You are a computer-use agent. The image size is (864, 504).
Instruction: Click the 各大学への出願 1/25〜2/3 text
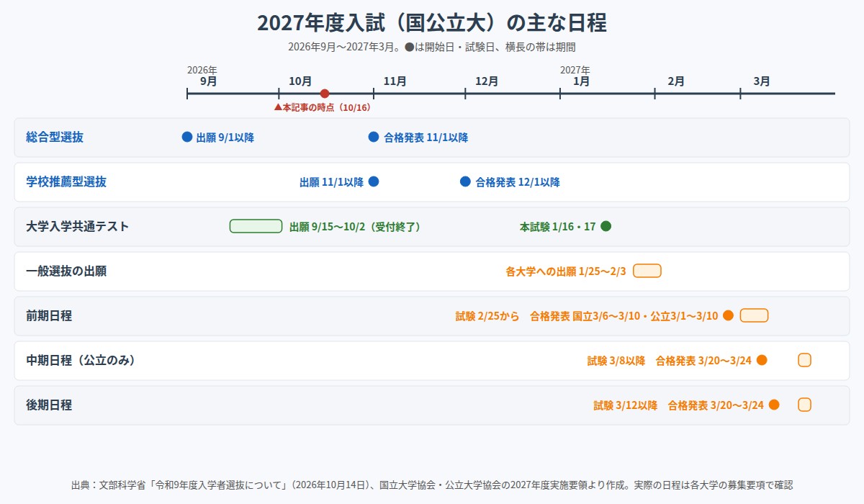click(x=567, y=271)
